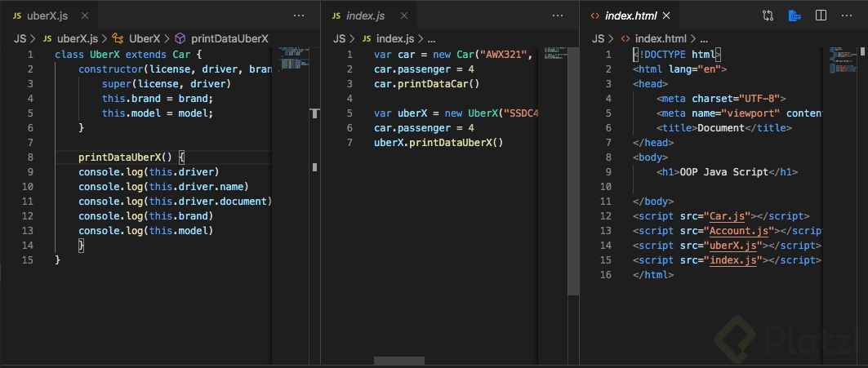Click the blue PHP file icon
Viewport: 868px width, 368px height.
pos(794,16)
